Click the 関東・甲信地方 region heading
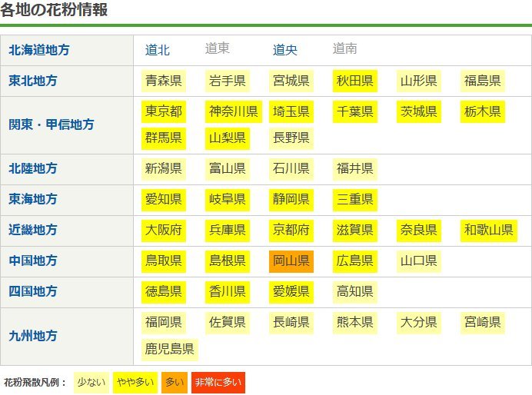 pos(52,124)
